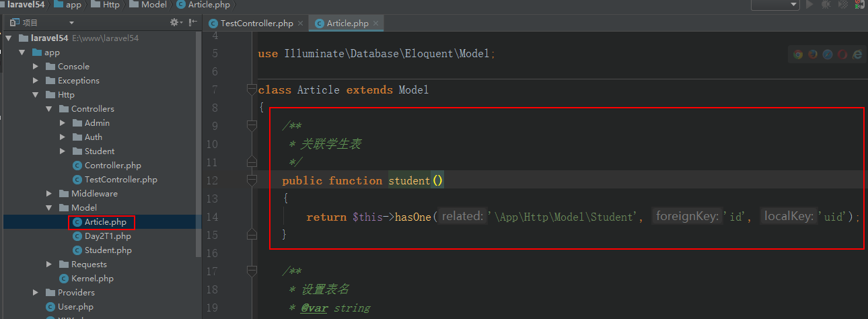
Task: Expand the Middleware folder
Action: coord(49,194)
